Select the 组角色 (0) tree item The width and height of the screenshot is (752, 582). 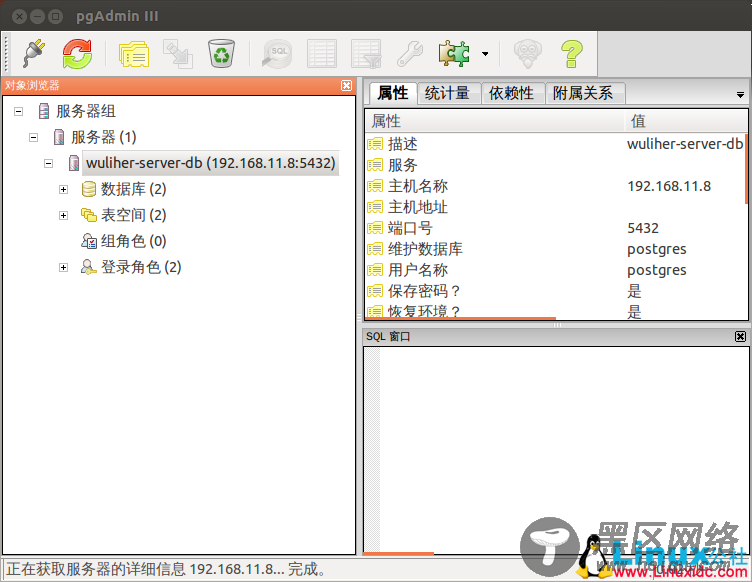coord(133,241)
